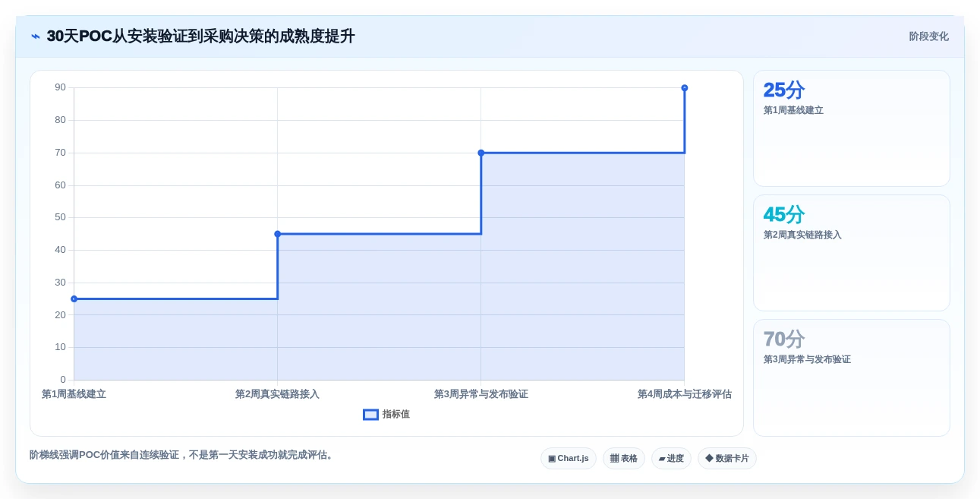The image size is (980, 499).
Task: Click the data point at value 70
Action: pos(481,153)
